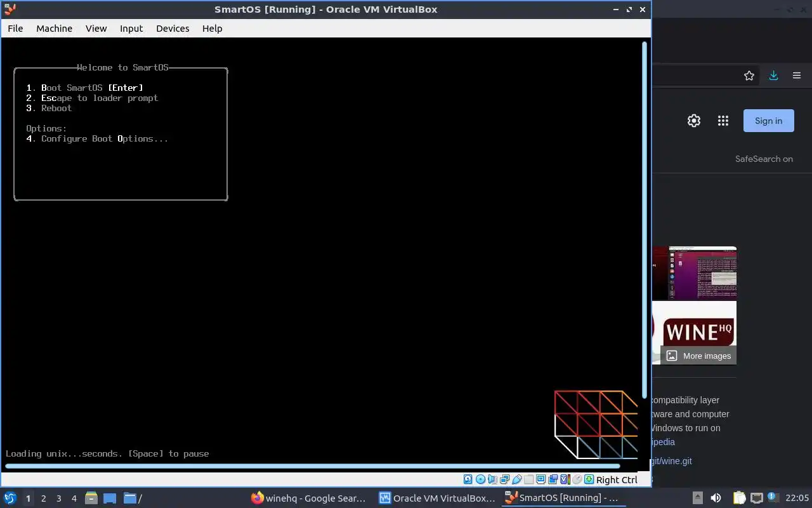Click the Google Sign in button

(x=768, y=121)
